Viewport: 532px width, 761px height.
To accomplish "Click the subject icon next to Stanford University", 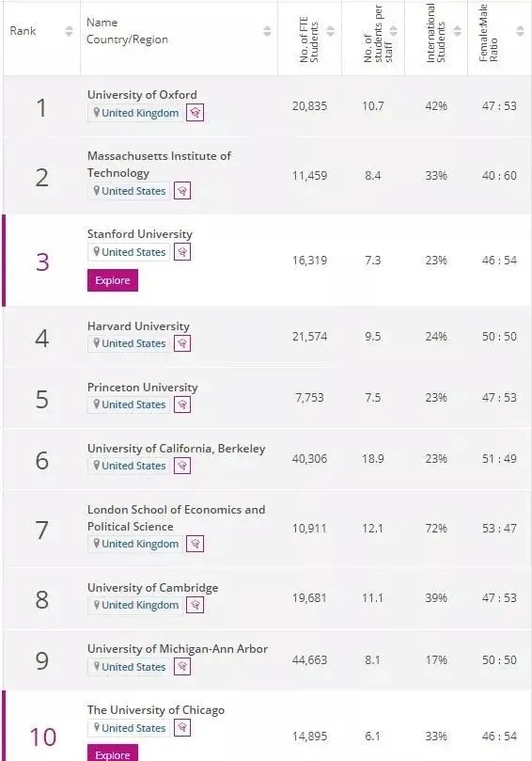I will click(182, 252).
